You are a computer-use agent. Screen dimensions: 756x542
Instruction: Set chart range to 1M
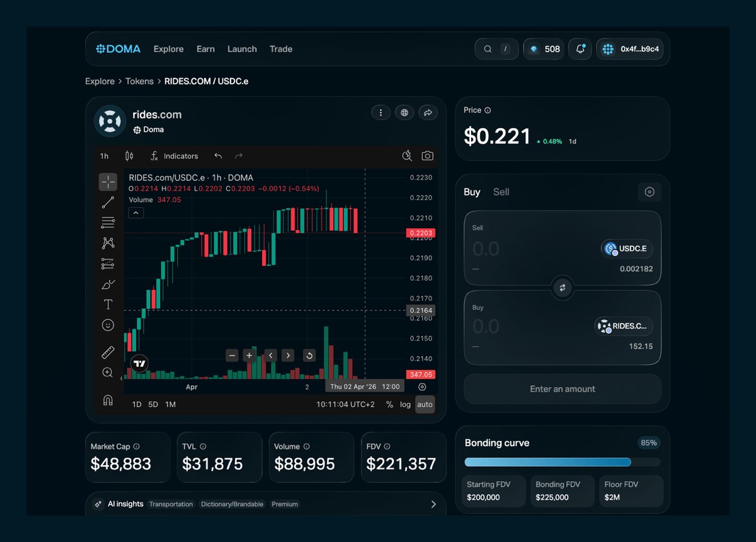tap(170, 405)
